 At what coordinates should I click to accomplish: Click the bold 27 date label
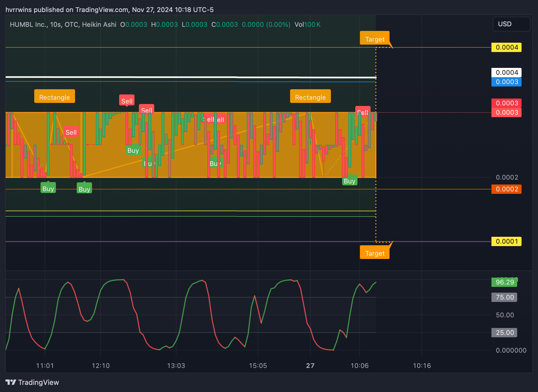(x=310, y=366)
